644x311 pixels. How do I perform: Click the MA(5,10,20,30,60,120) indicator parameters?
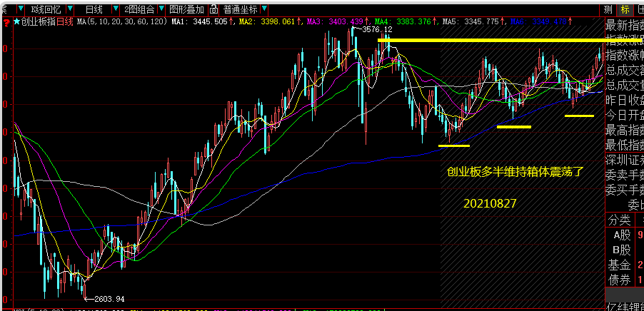pos(122,21)
